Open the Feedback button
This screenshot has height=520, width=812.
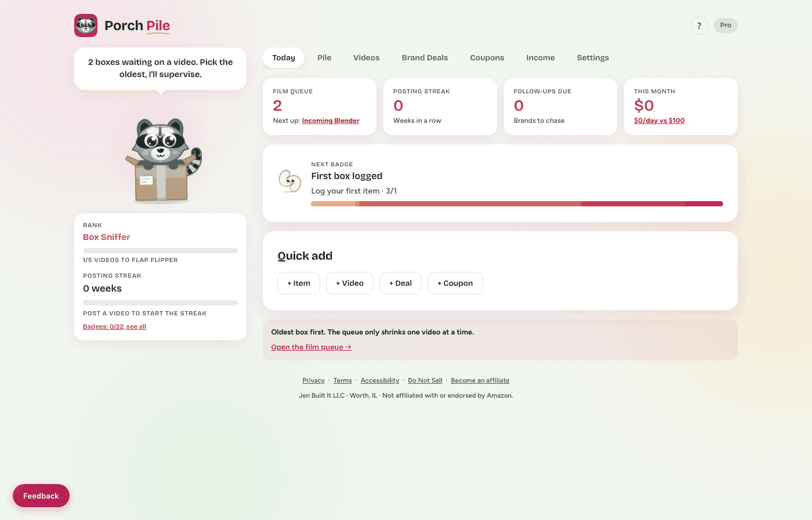[41, 496]
